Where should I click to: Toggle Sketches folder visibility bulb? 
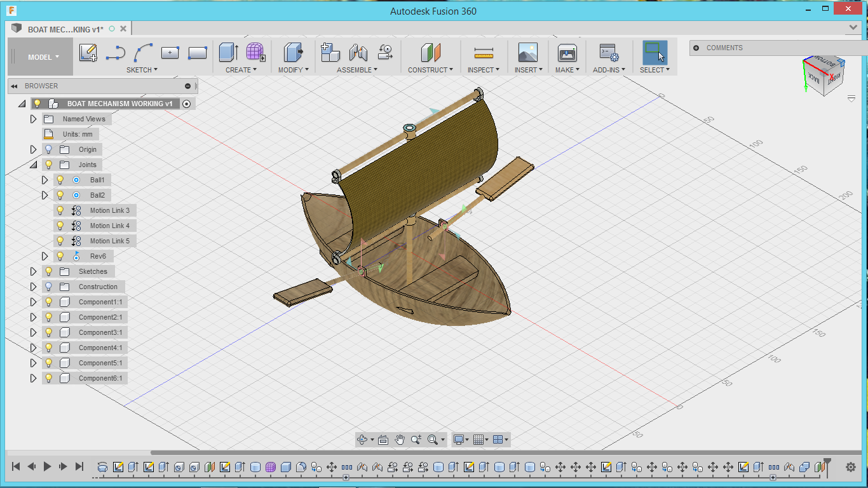click(49, 271)
